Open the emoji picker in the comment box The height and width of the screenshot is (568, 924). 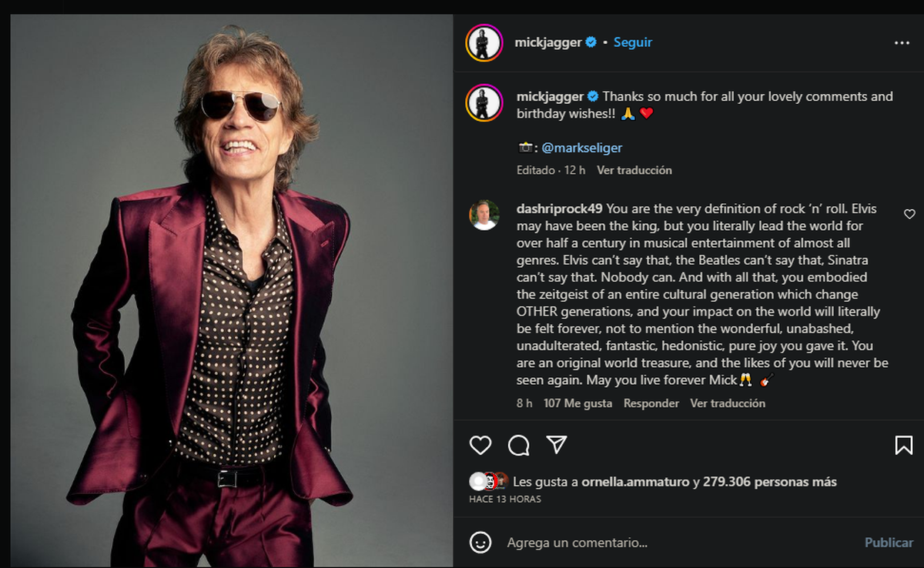[x=481, y=543]
